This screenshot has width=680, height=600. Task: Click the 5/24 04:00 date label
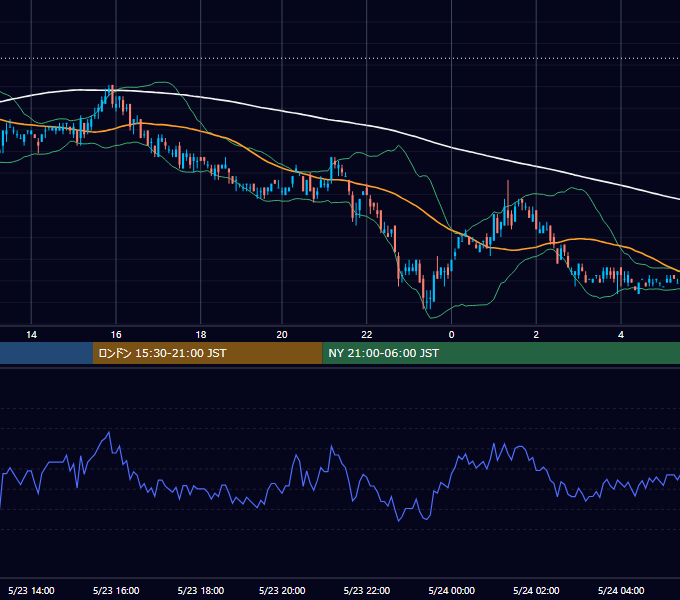click(x=621, y=590)
